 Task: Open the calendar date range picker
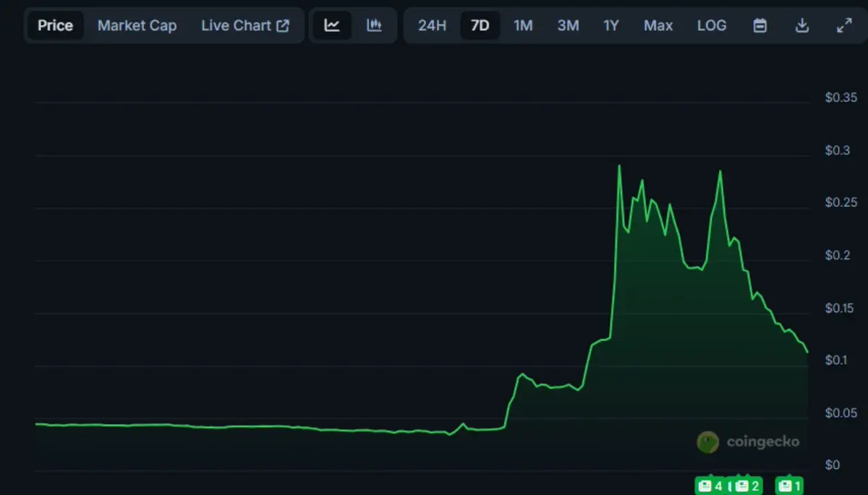point(760,25)
